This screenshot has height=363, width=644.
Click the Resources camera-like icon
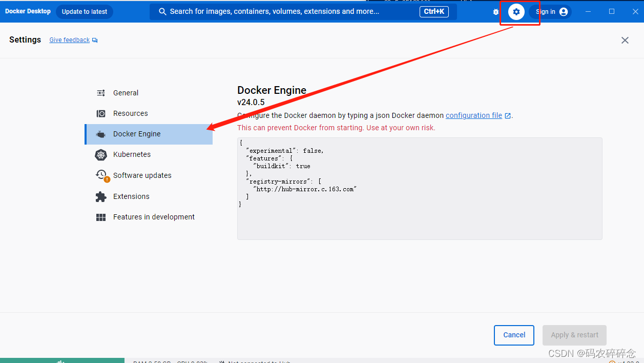(x=101, y=113)
